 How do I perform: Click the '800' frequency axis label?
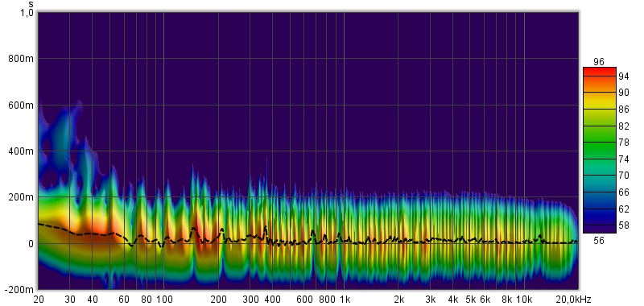(327, 299)
